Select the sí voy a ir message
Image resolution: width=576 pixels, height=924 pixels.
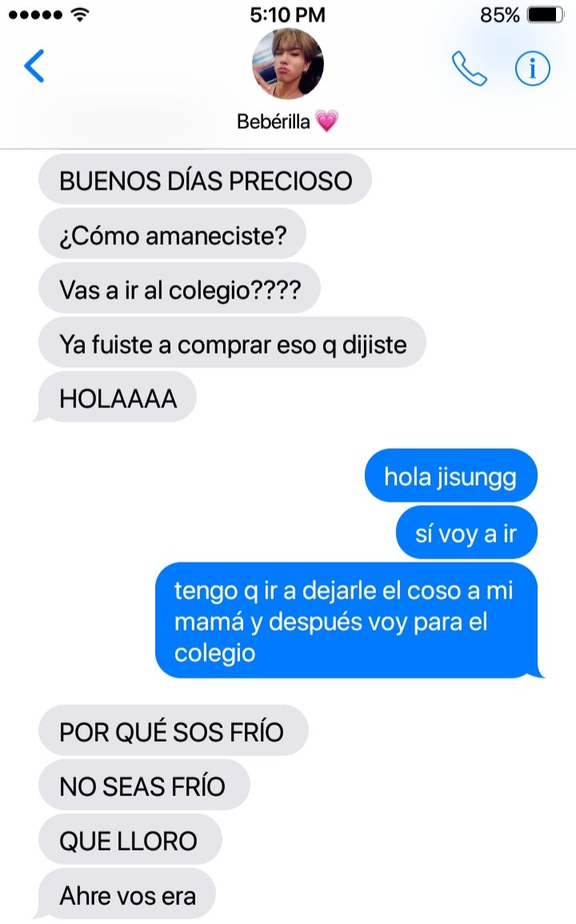click(466, 533)
